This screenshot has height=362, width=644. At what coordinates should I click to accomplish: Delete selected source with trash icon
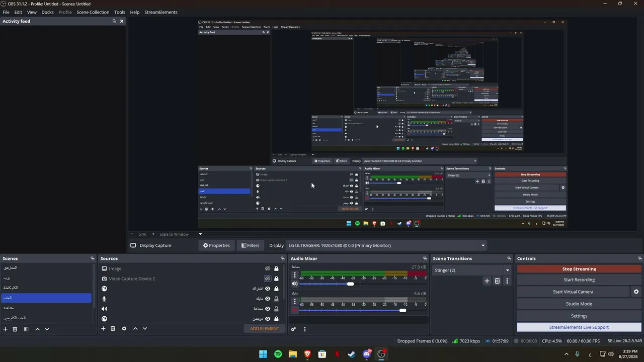point(113,329)
